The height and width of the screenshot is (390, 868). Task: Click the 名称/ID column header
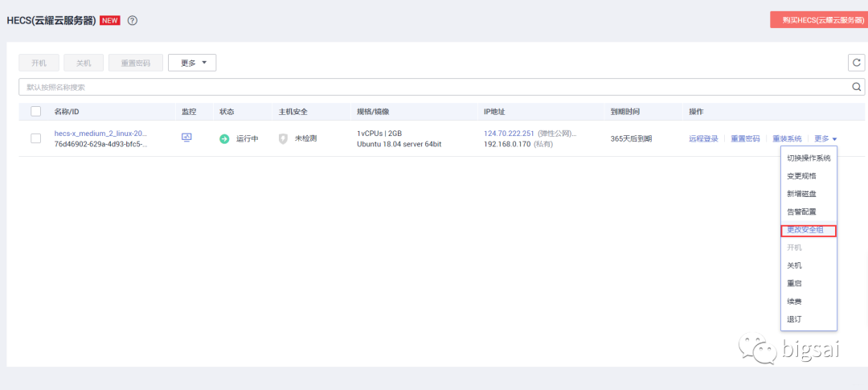click(67, 111)
